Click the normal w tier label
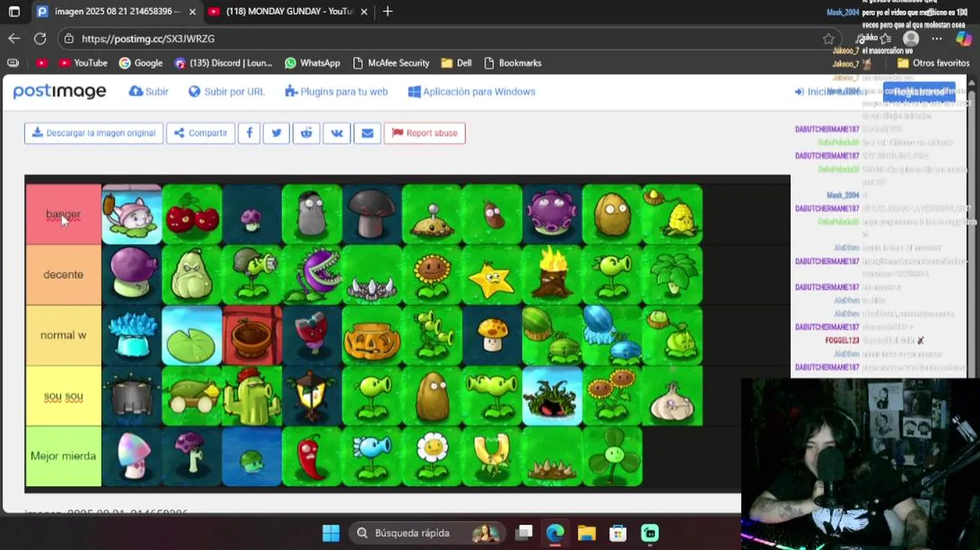Image resolution: width=980 pixels, height=550 pixels. click(x=63, y=335)
